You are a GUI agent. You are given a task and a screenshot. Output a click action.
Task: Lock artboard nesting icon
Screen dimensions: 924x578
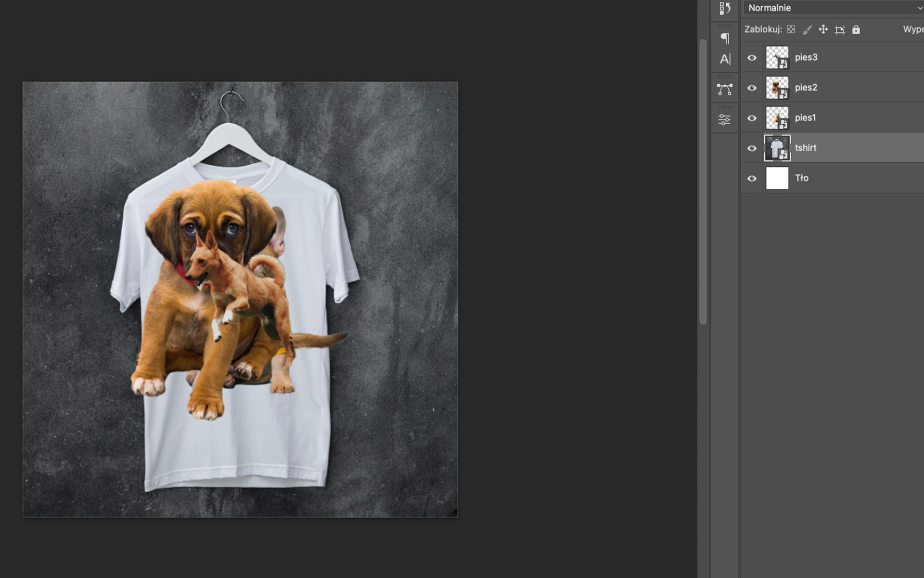[x=840, y=30]
